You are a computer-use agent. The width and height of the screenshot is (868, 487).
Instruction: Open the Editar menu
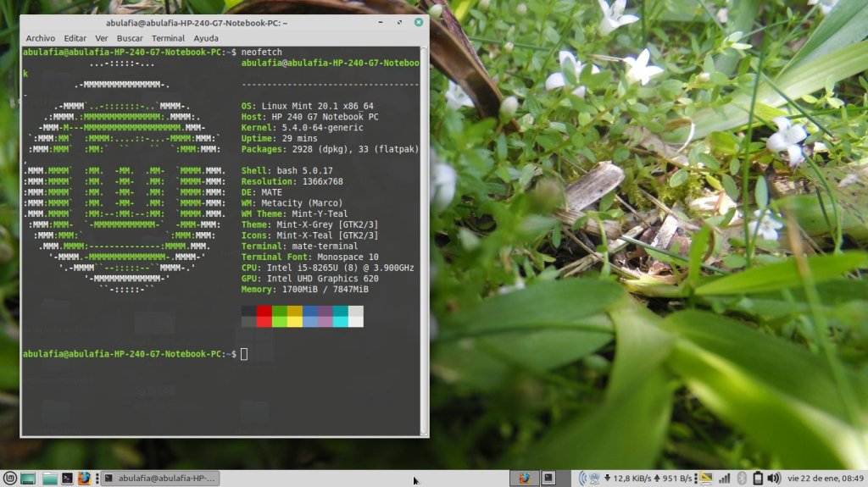tap(75, 38)
